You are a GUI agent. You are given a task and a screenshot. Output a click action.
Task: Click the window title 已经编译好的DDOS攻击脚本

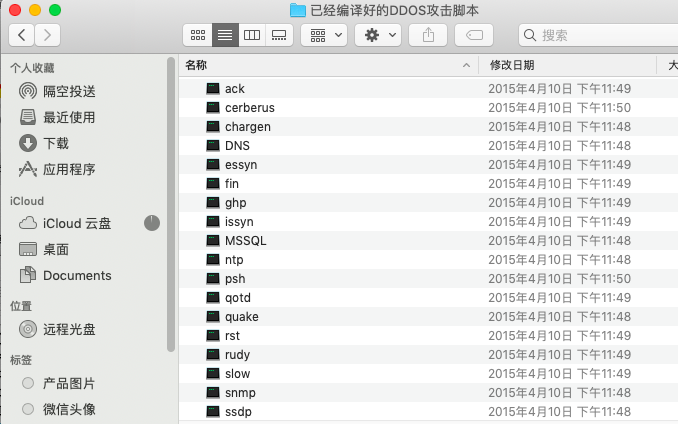394,10
